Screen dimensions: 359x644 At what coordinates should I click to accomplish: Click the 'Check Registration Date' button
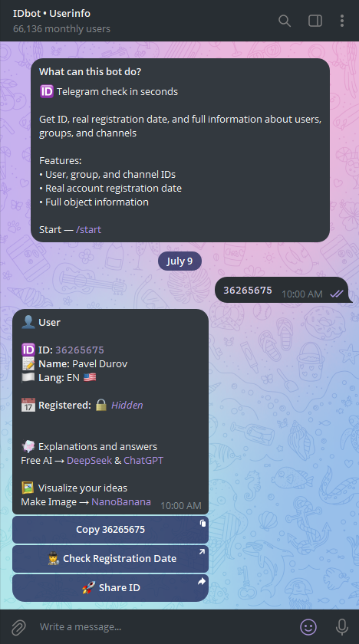point(110,559)
